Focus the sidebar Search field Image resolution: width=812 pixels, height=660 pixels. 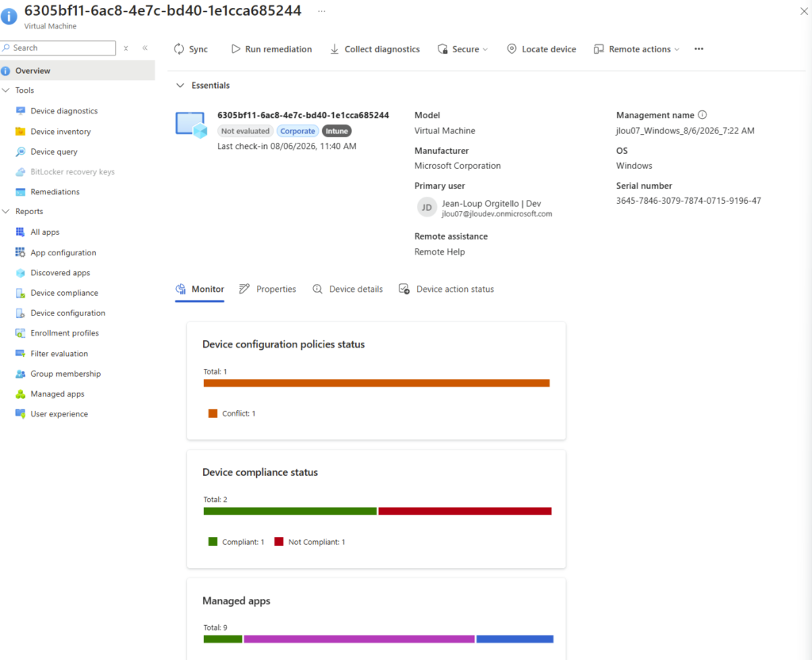tap(58, 48)
